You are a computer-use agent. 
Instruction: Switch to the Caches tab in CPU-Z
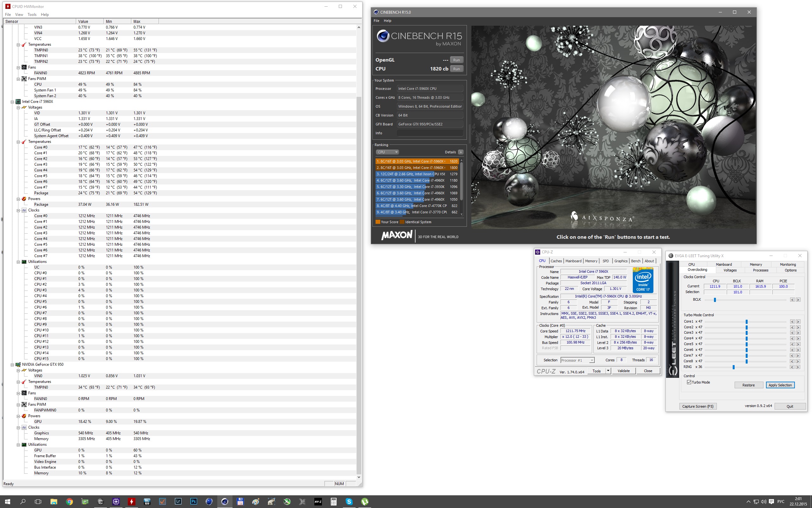click(x=556, y=261)
